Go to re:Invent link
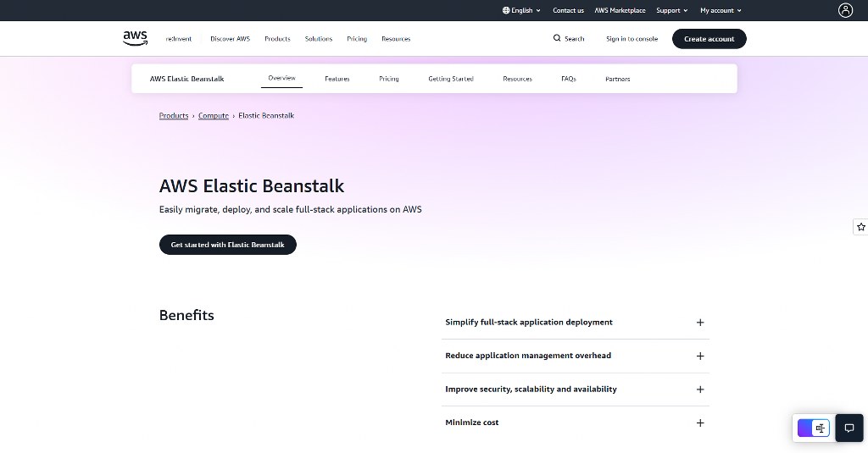Image resolution: width=868 pixels, height=453 pixels. [x=178, y=39]
